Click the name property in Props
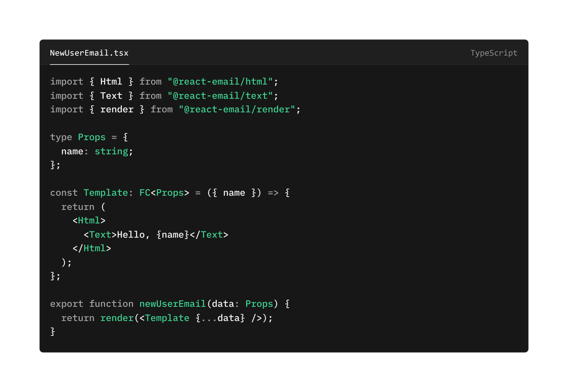This screenshot has width=568, height=392. pyautogui.click(x=72, y=151)
